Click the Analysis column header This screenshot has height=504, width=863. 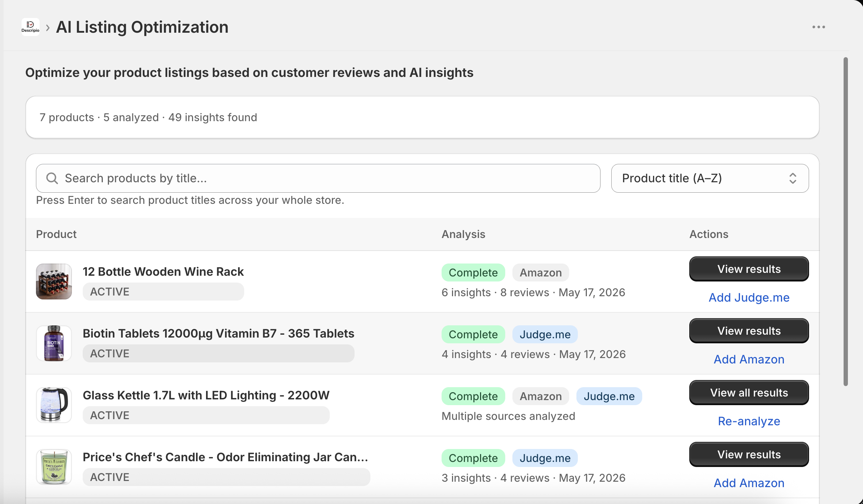pos(464,234)
